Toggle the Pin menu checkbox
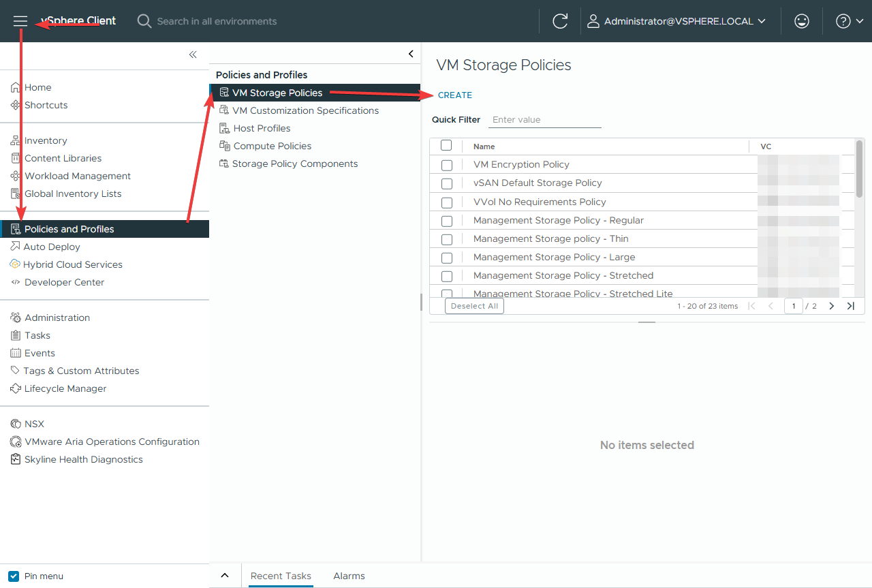 click(14, 576)
